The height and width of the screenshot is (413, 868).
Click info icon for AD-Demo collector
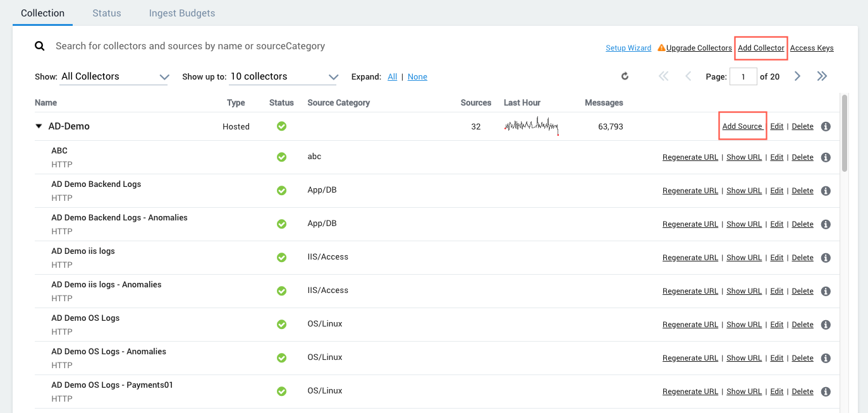pos(826,126)
